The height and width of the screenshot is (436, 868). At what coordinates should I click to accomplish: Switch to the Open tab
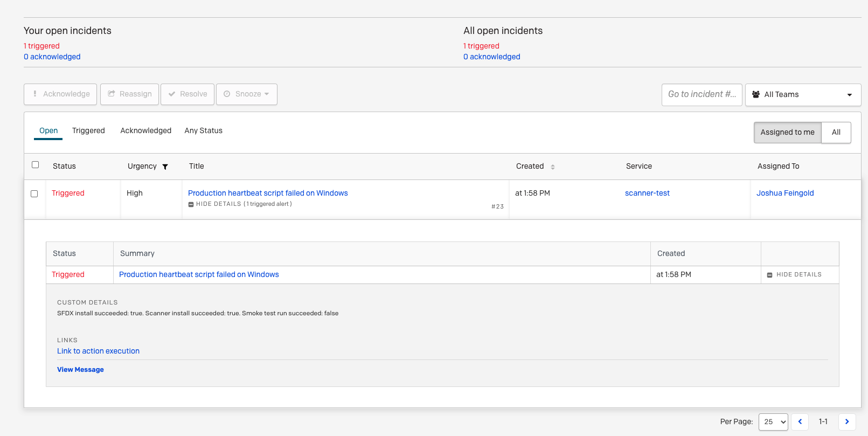tap(48, 131)
